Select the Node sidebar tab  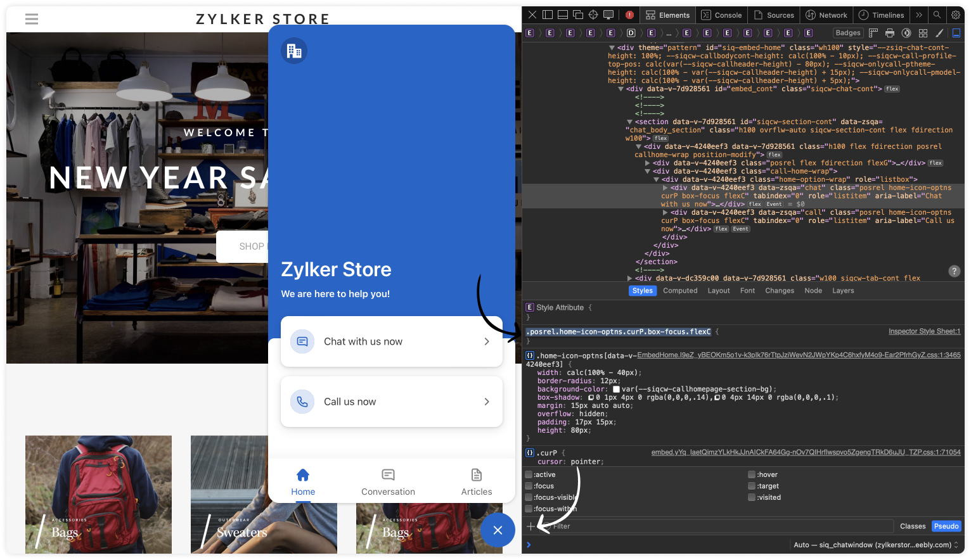(x=813, y=291)
